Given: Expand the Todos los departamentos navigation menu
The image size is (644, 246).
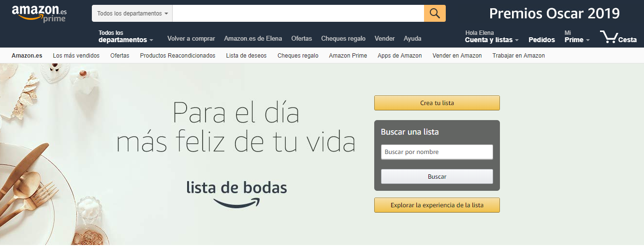Looking at the screenshot, I should pyautogui.click(x=126, y=36).
